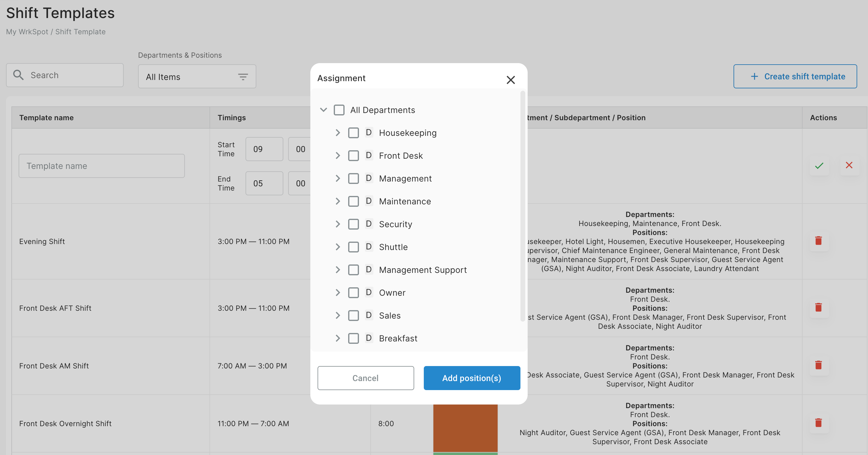Select the Breakfast department item
Screen dimensions: 868x455
pos(353,338)
